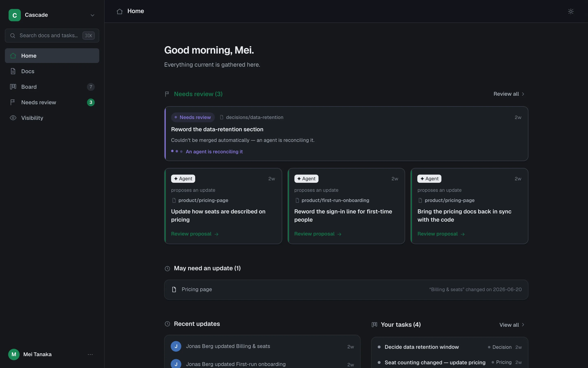Open Seat counting changed — update pricing task
Viewport: 588px width, 368px height.
[450, 362]
